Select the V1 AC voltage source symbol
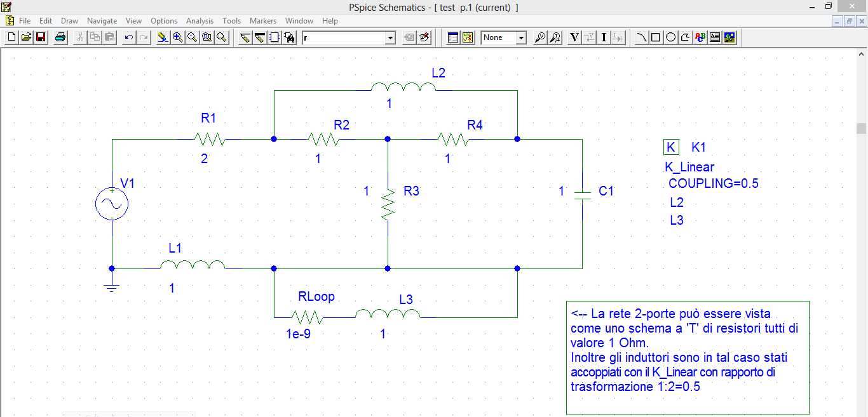The image size is (868, 417). (x=112, y=204)
